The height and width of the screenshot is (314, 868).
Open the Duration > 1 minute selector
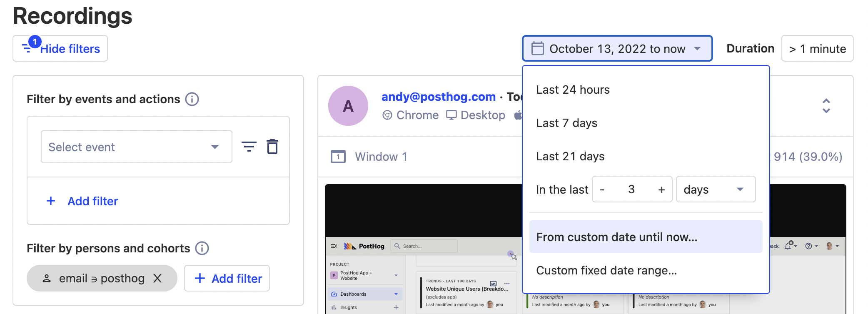(817, 48)
